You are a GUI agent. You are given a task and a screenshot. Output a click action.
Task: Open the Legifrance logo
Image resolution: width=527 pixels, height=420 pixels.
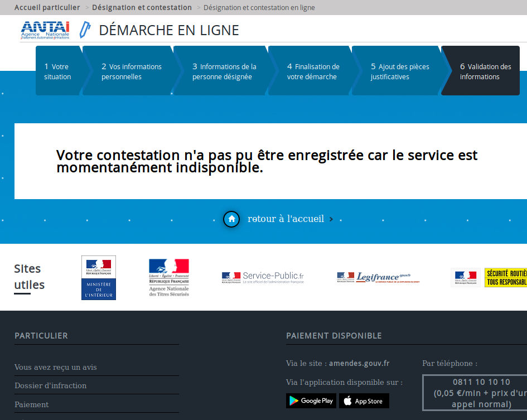click(x=378, y=277)
